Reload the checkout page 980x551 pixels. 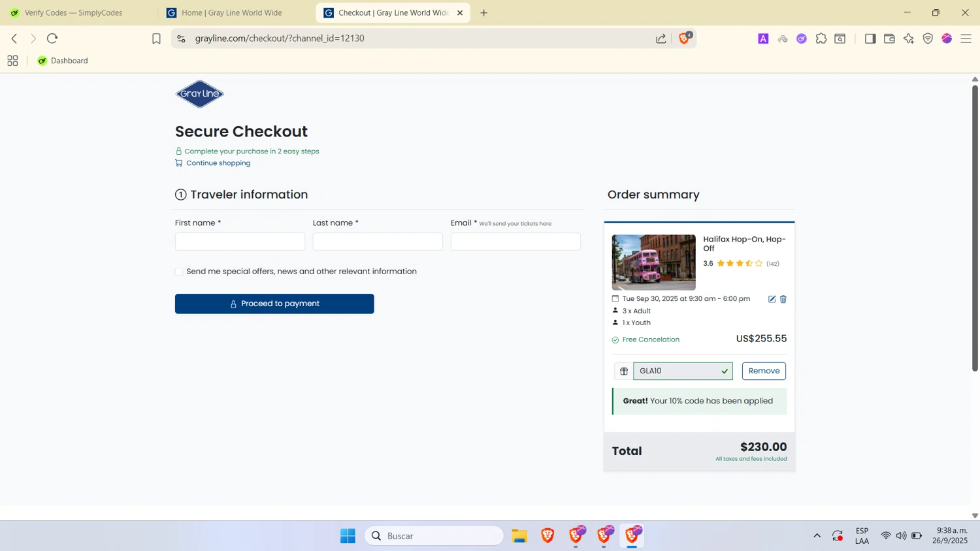coord(53,39)
